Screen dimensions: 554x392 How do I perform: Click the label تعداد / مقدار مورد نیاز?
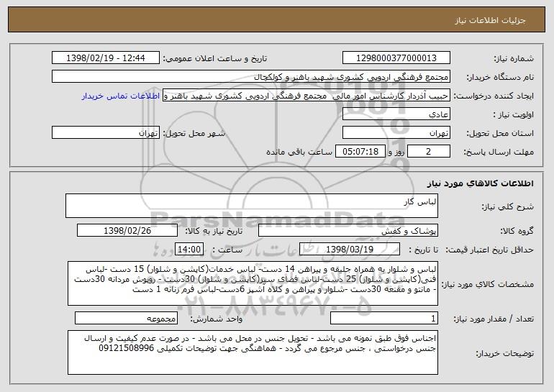click(494, 319)
